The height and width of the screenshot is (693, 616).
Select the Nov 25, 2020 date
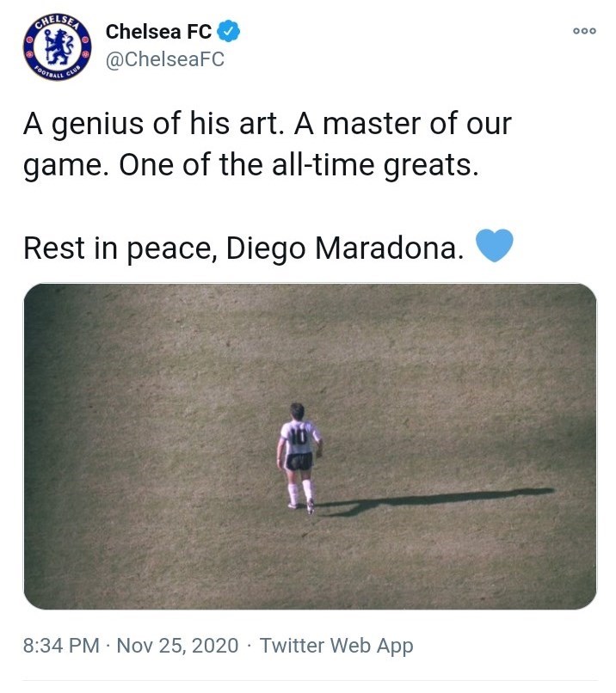coord(179,646)
